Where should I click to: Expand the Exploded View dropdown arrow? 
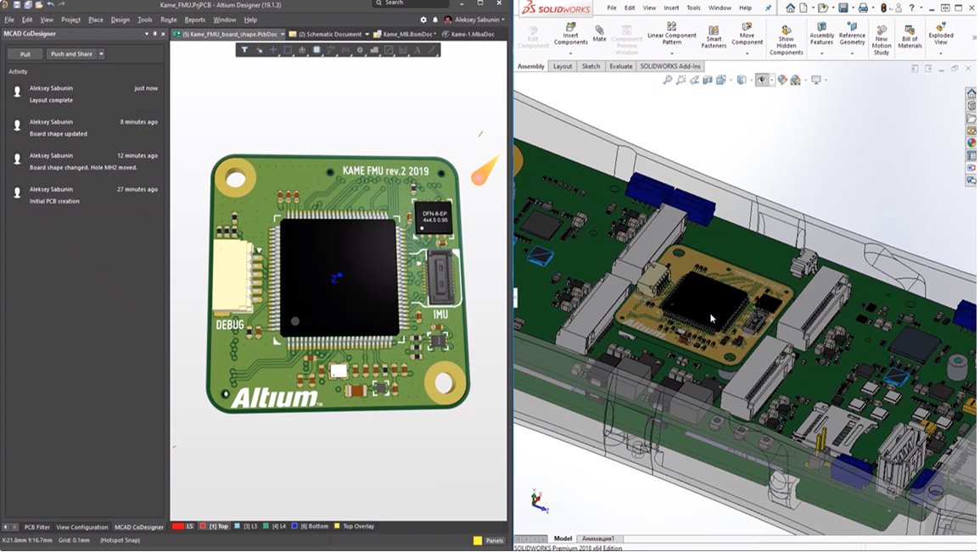coord(940,53)
